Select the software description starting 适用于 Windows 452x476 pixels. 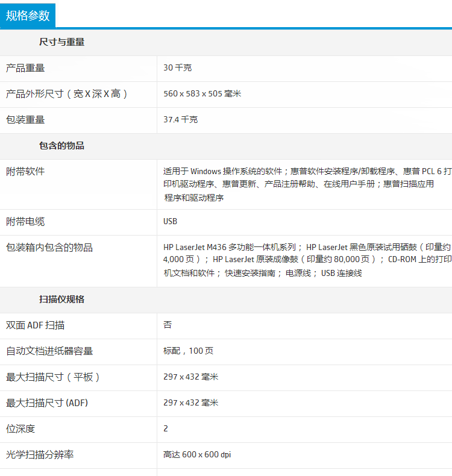click(x=307, y=184)
